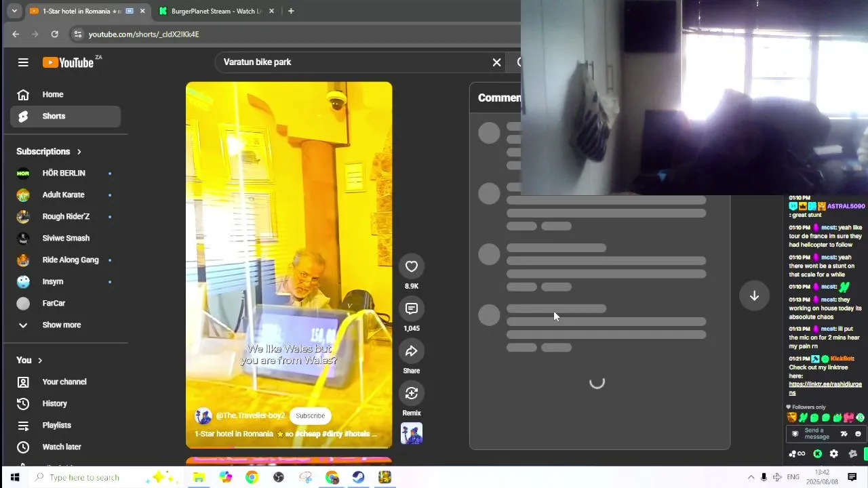This screenshot has width=868, height=488.
Task: Open @The.Traveller-boy2 channel avatar
Action: (x=203, y=415)
